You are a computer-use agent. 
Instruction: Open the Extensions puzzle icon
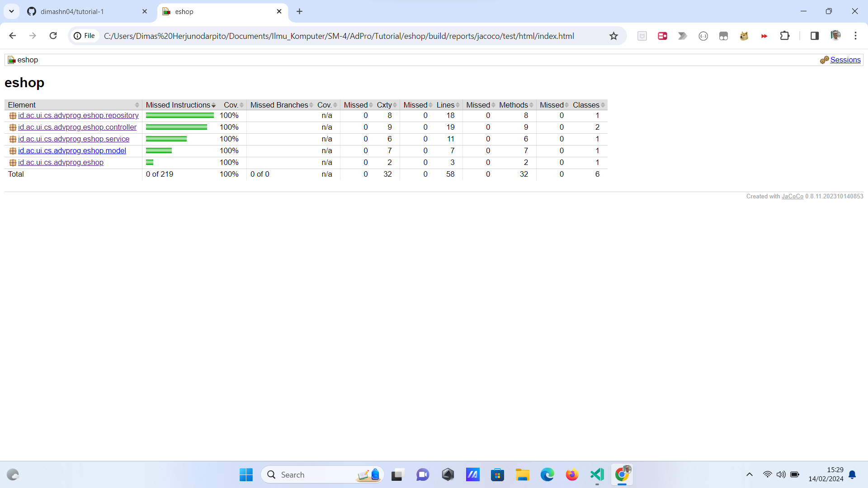tap(785, 36)
